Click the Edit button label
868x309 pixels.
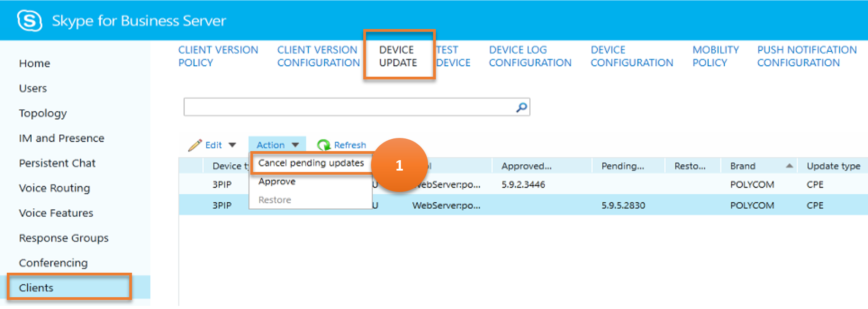pos(213,145)
